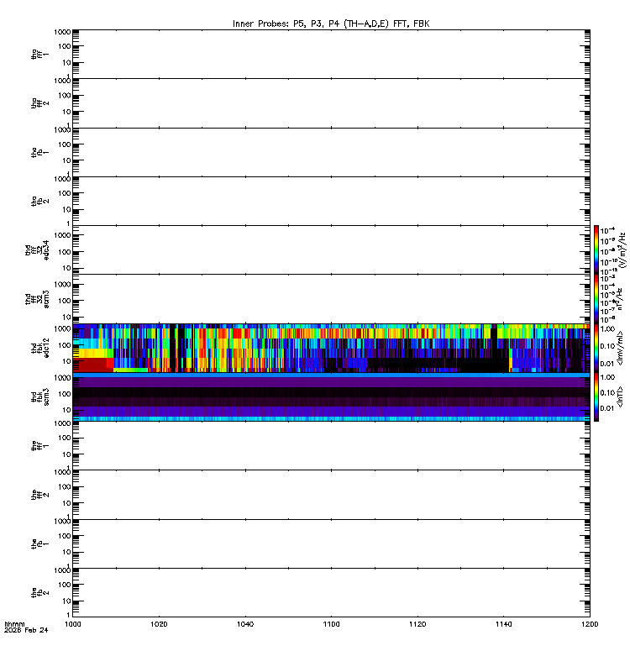The width and height of the screenshot is (630, 672).
Task: Click the 'the fb 2' panel label
Action: click(x=39, y=593)
